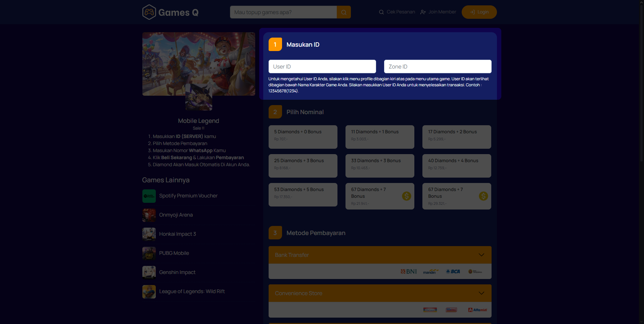Open PUBG Mobile link
Image resolution: width=644 pixels, height=324 pixels.
click(x=174, y=253)
